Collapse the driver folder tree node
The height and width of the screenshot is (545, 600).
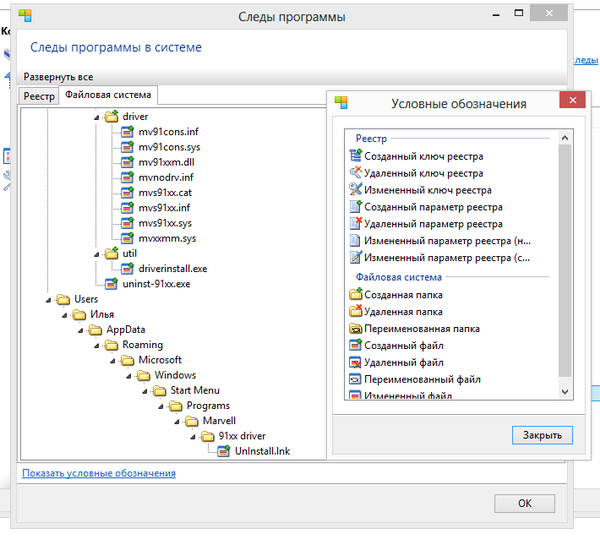coord(96,117)
